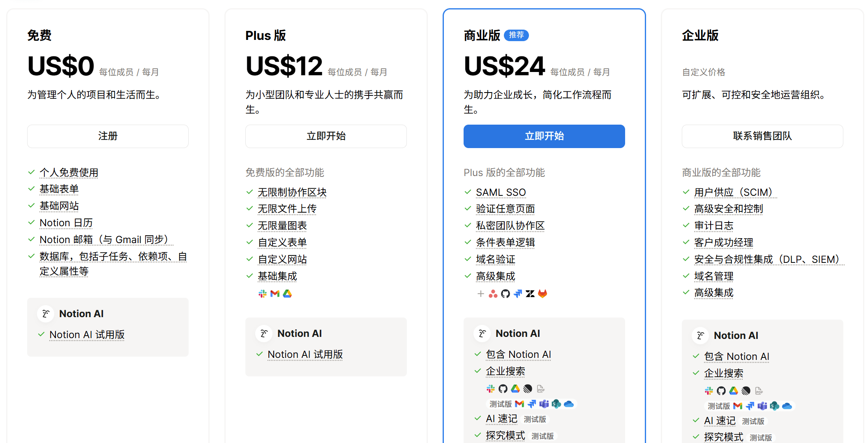Click the 推荐 badge next to 商业版

516,35
